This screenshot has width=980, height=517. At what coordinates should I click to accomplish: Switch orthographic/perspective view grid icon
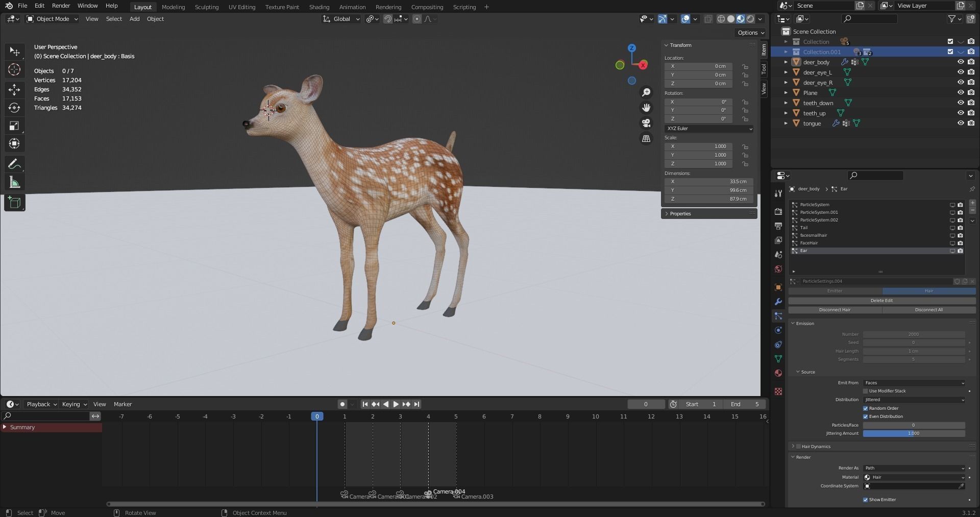point(646,138)
